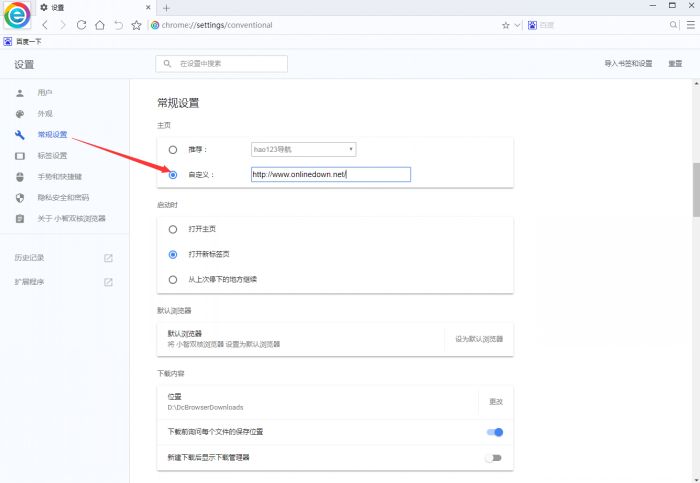
Task: Go back with the back arrow
Action: [45, 25]
